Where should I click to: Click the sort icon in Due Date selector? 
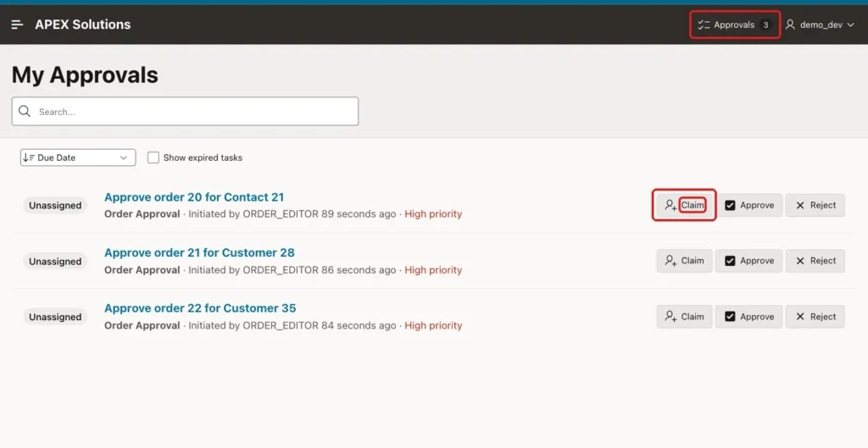point(29,158)
